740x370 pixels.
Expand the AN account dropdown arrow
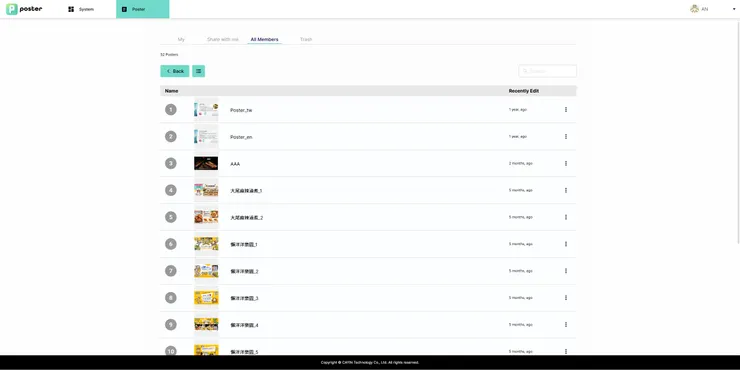click(x=734, y=9)
